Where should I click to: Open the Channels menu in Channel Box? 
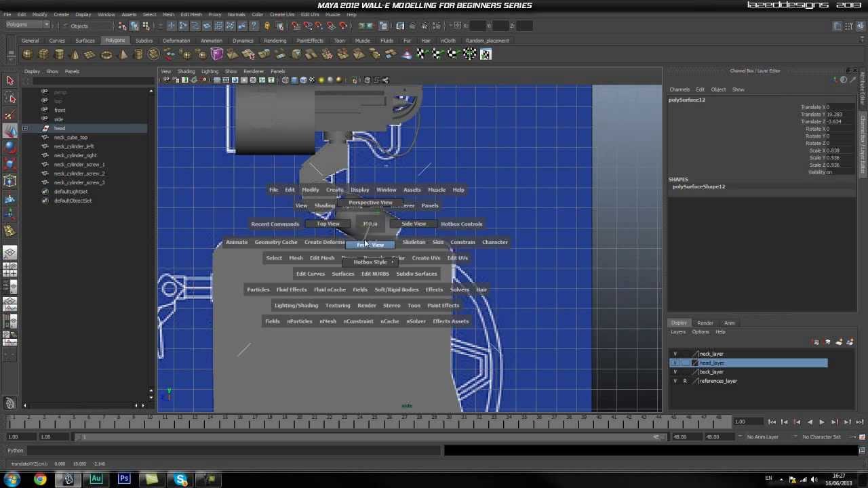(x=679, y=89)
